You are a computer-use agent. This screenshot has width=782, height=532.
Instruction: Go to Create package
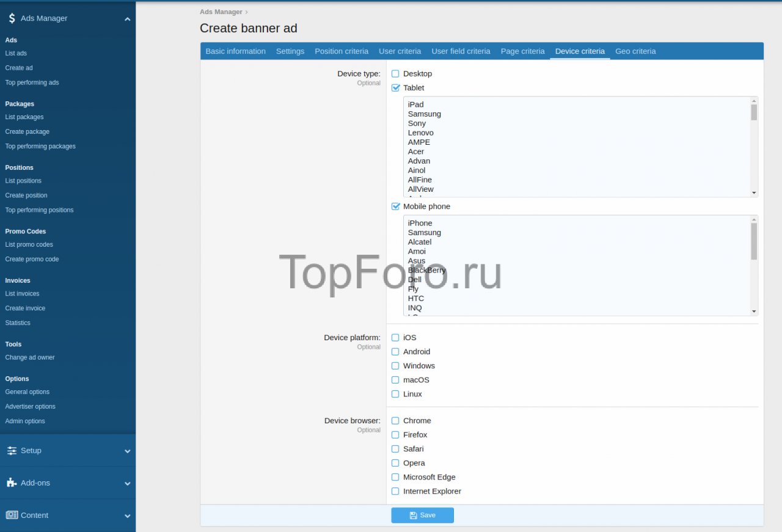pyautogui.click(x=27, y=131)
